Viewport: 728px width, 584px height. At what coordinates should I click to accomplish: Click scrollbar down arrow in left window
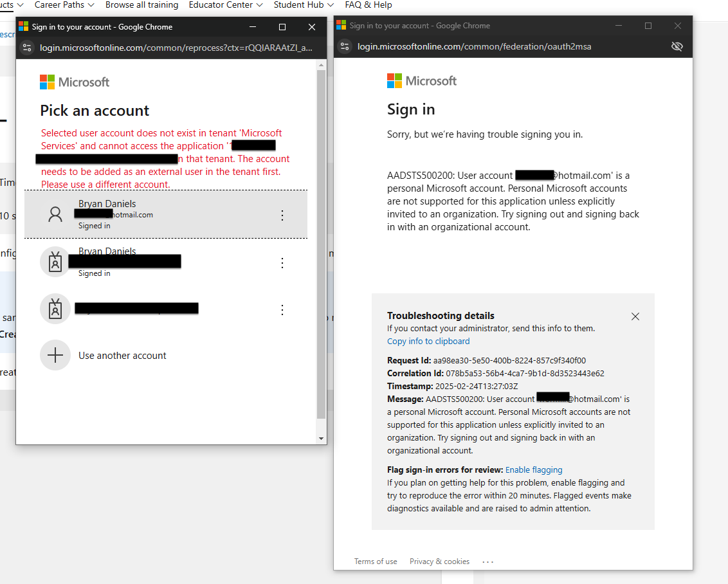click(x=321, y=438)
